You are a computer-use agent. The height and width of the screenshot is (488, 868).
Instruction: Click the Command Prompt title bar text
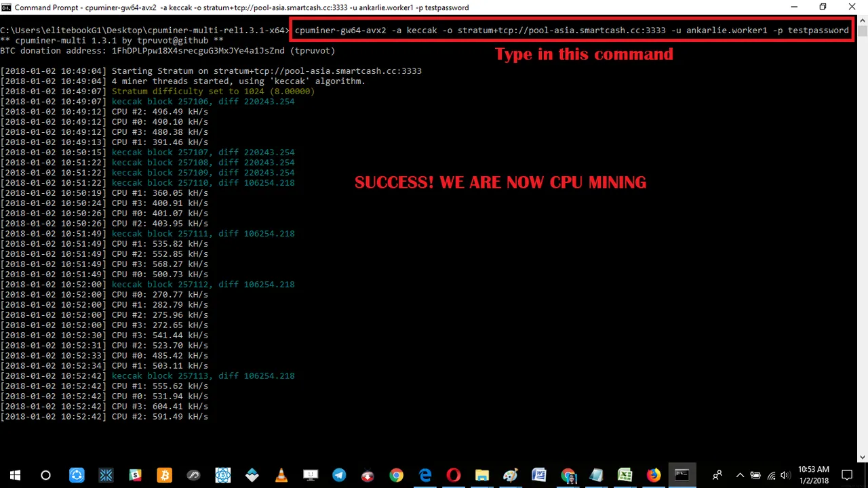[241, 7]
